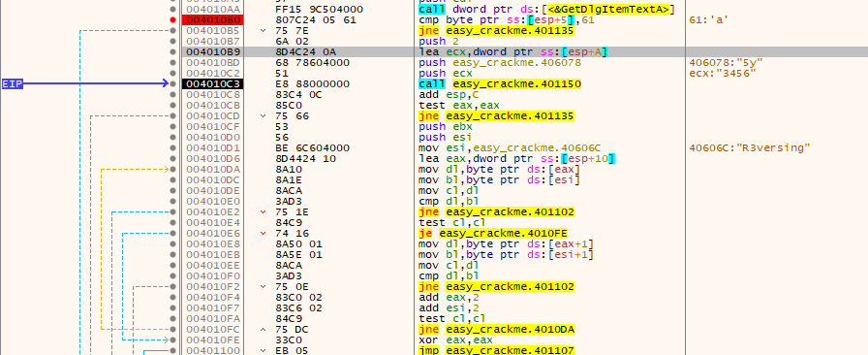Click the comment 61:'a'
Viewport: 868px width, 355px height.
[709, 20]
